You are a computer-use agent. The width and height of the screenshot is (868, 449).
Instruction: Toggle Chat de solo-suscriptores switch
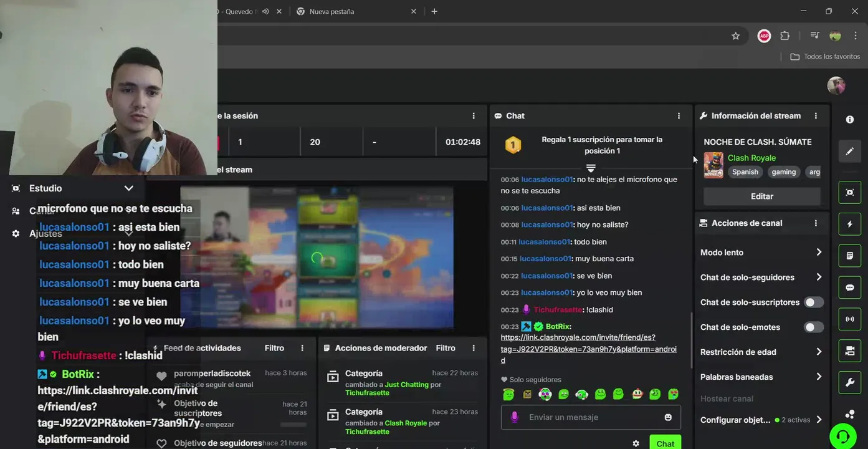tap(813, 302)
